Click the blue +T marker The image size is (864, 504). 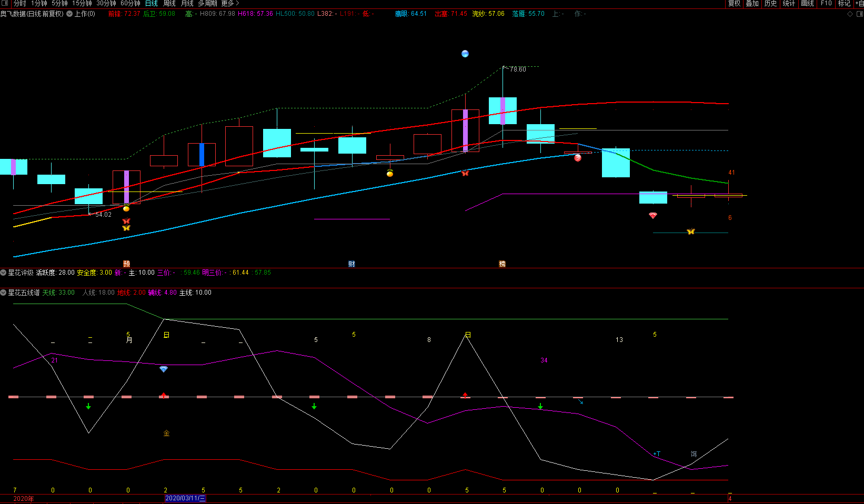click(x=657, y=453)
